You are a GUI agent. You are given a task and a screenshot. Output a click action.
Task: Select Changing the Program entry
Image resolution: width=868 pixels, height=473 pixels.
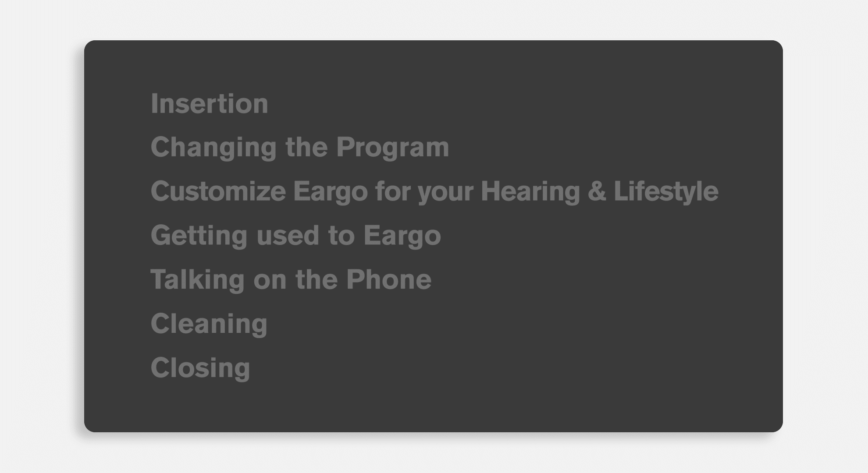pos(300,147)
